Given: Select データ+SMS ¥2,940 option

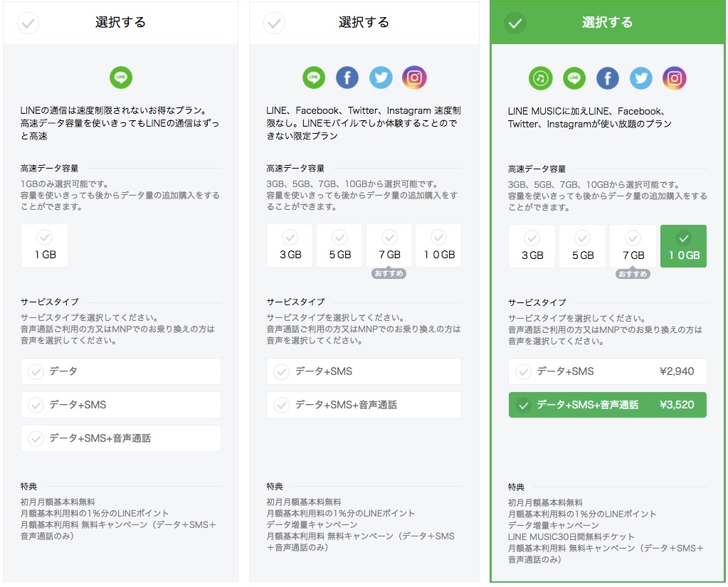Looking at the screenshot, I should [x=607, y=371].
